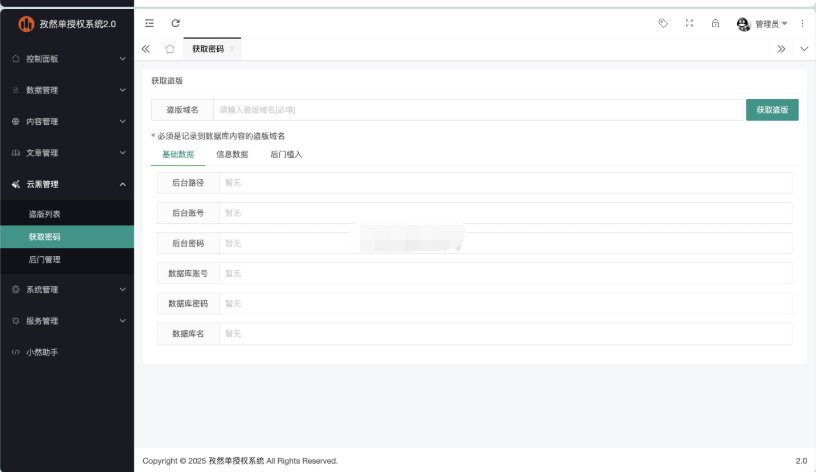Switch to the 信息数据 tab
The width and height of the screenshot is (816, 472).
pos(232,155)
